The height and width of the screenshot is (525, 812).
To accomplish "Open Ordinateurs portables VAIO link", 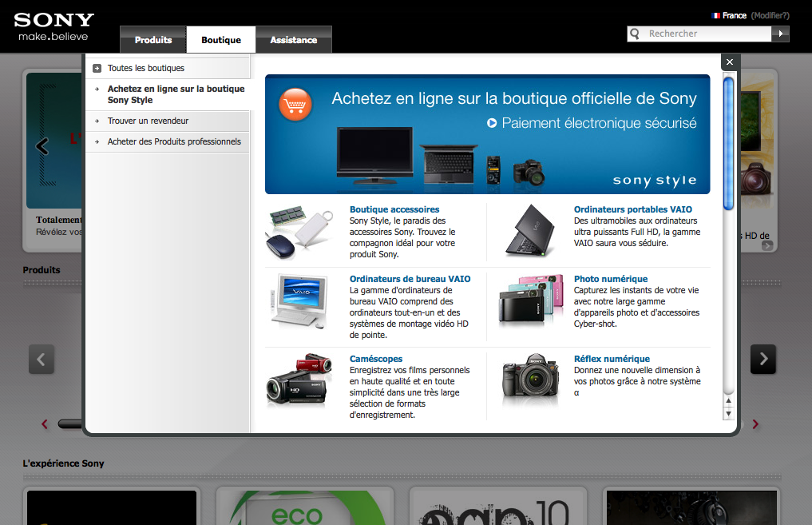I will click(x=633, y=209).
